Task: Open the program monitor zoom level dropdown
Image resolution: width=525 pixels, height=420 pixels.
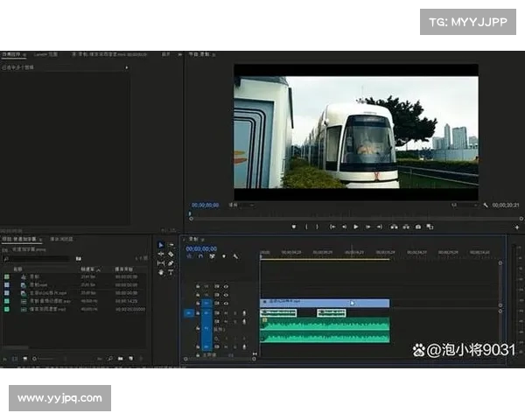Action: (x=241, y=205)
